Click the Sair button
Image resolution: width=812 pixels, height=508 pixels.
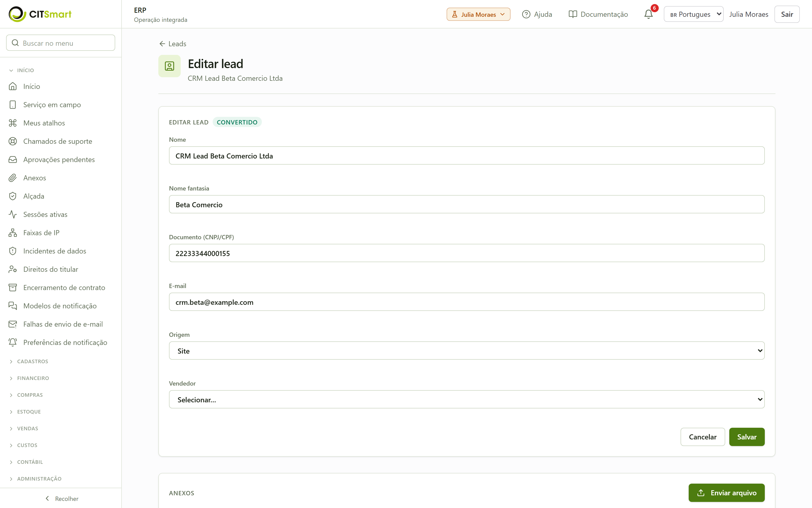tap(787, 14)
